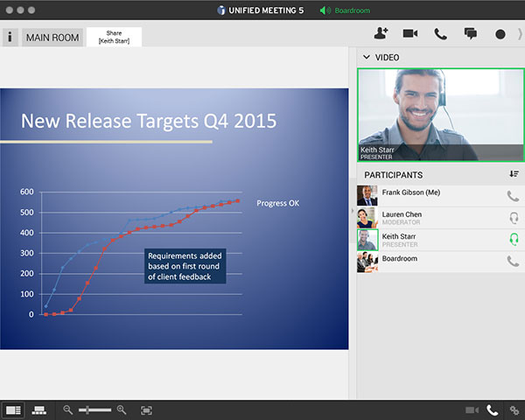Screen dimensions: 525x420
Task: Click the zoom in magnifier icon
Action: [x=122, y=409]
